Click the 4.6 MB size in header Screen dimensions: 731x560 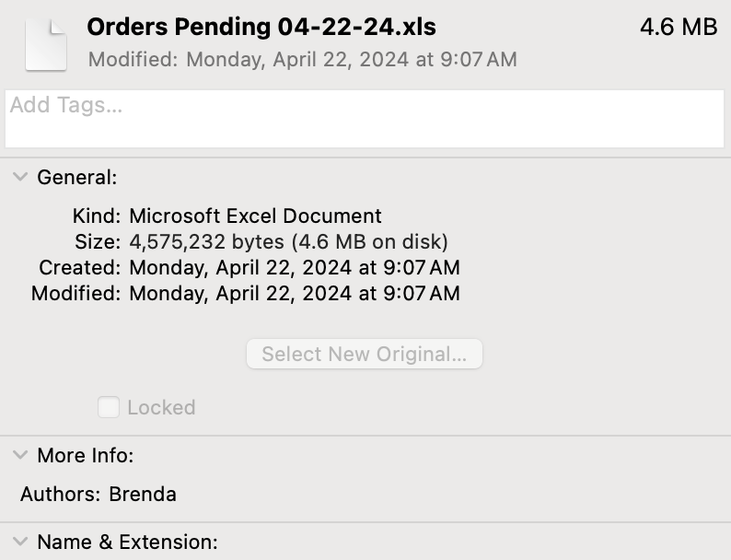[678, 28]
